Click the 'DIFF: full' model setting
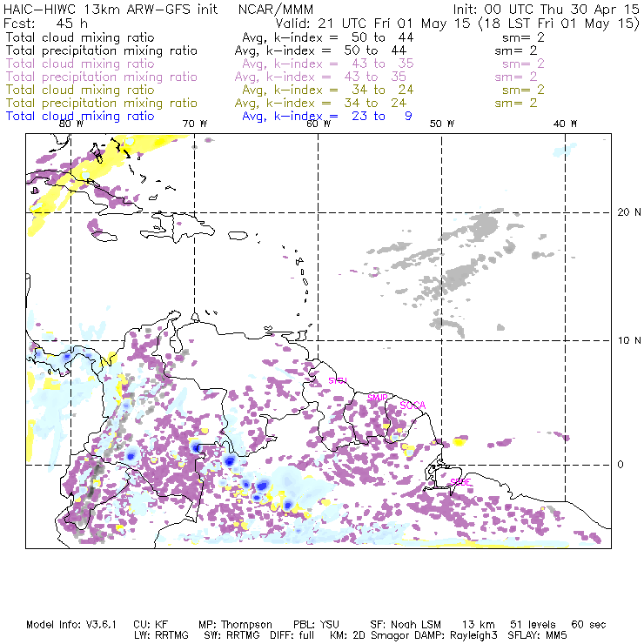This screenshot has width=644, height=644. pos(292,635)
